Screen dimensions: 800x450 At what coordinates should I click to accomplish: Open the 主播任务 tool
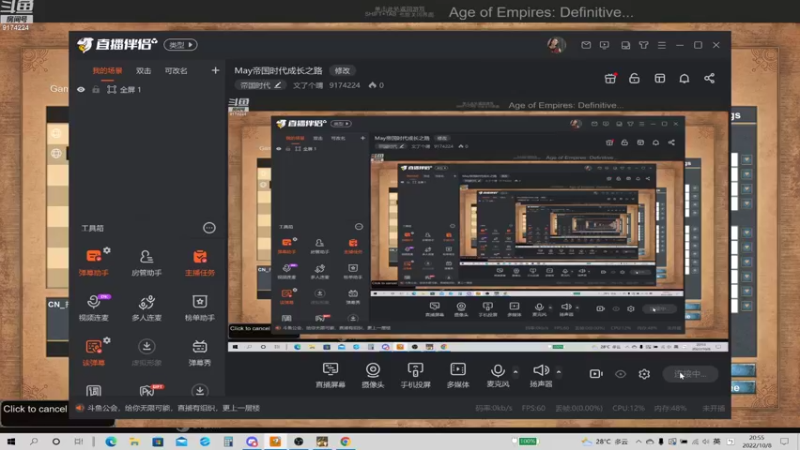click(x=199, y=262)
